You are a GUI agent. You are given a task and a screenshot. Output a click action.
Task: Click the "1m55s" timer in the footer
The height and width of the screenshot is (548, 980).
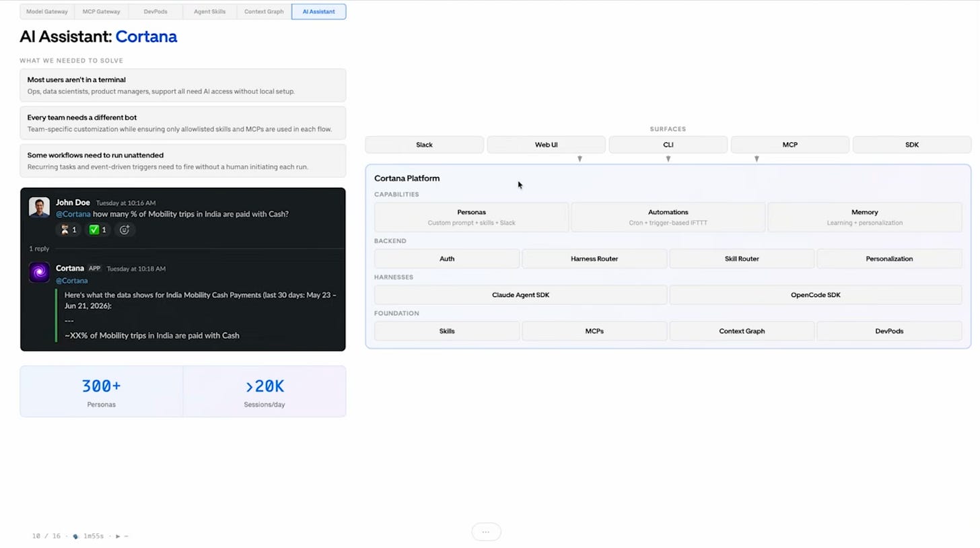pos(93,537)
